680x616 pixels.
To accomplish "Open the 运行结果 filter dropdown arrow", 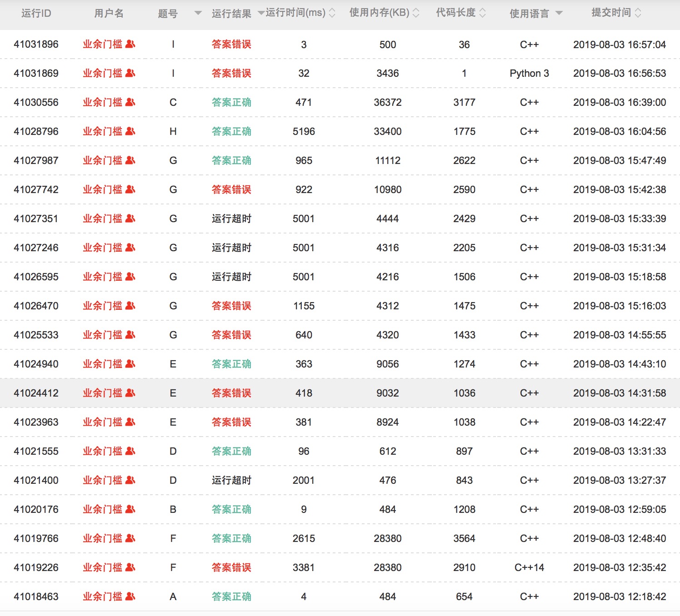I will tap(261, 13).
